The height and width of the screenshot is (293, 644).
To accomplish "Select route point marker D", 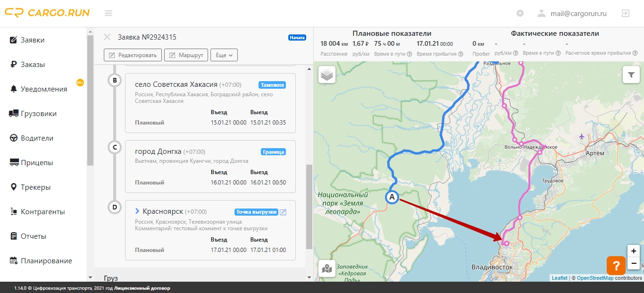I will point(115,207).
